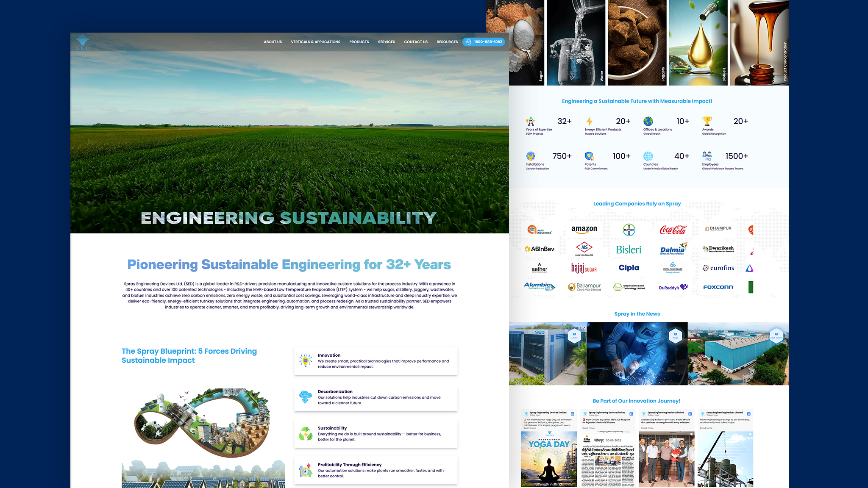The width and height of the screenshot is (868, 488).
Task: Click LinkedIn icon on the engineering drawings post
Action: point(749,414)
